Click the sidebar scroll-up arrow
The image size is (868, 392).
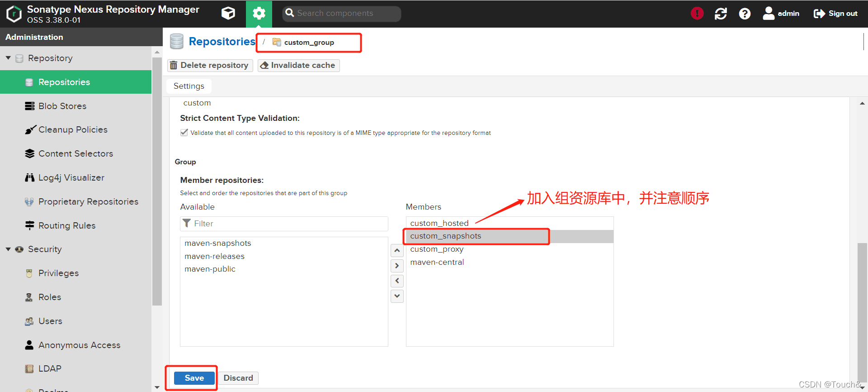coord(157,52)
